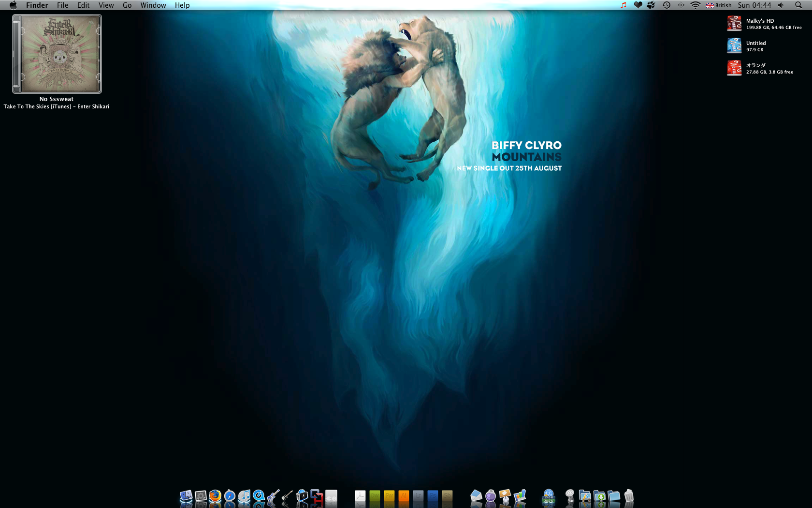Click the Sun 04:44 clock
The image size is (812, 508).
[754, 5]
